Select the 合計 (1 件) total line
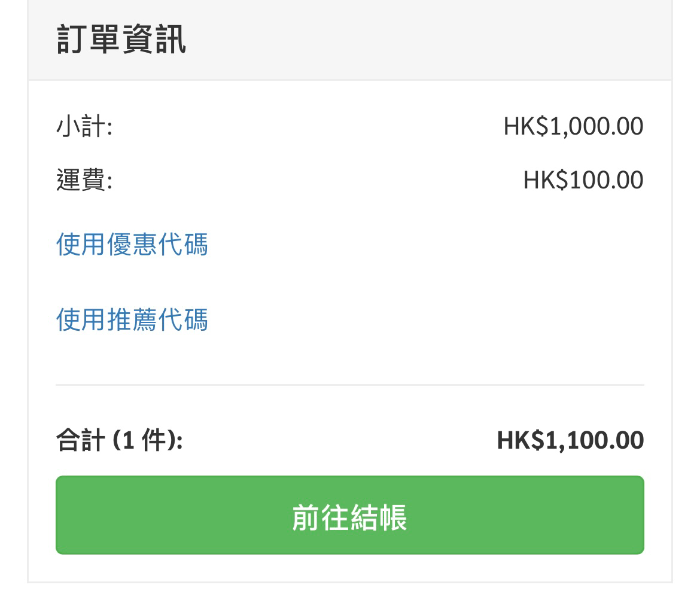 click(105, 440)
